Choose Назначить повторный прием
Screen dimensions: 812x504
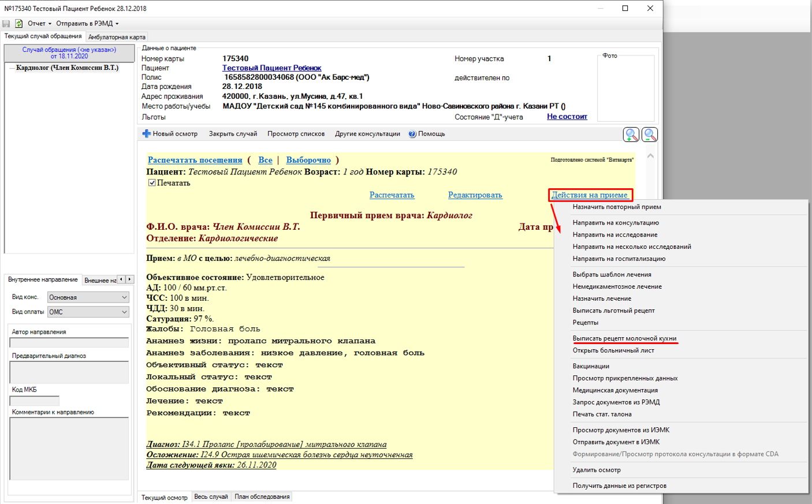pyautogui.click(x=617, y=207)
